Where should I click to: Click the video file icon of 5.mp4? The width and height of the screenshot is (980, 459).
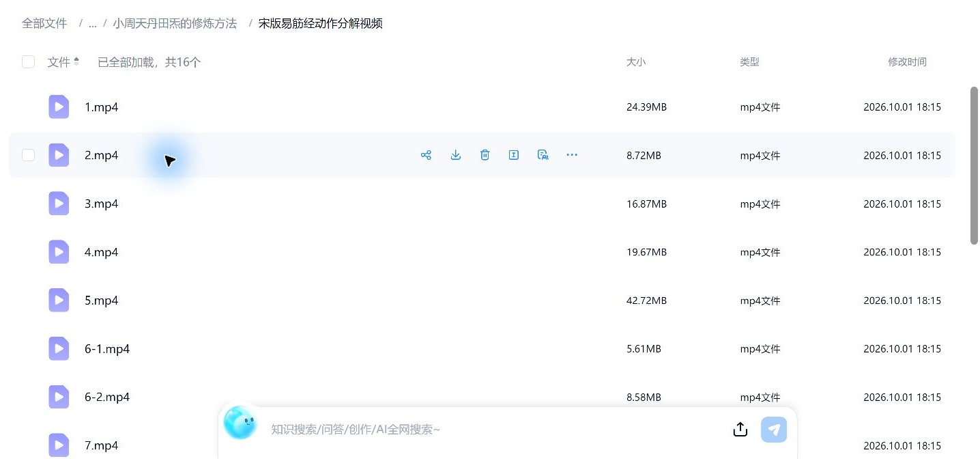59,301
